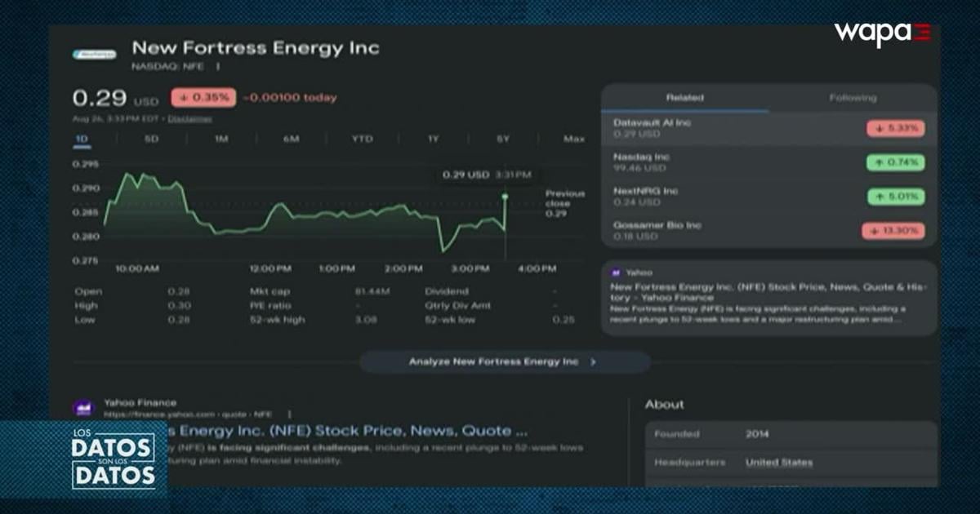Switch to the Following tab

[853, 98]
